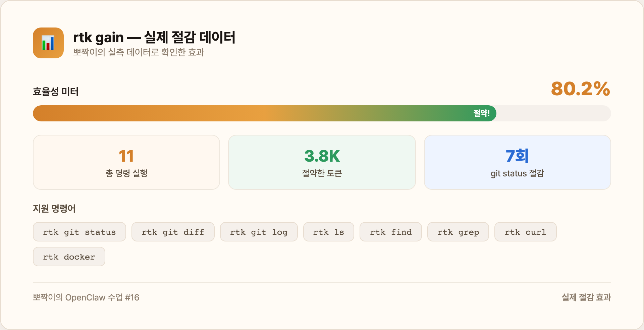Select the 7회 git status 절감 card

518,162
